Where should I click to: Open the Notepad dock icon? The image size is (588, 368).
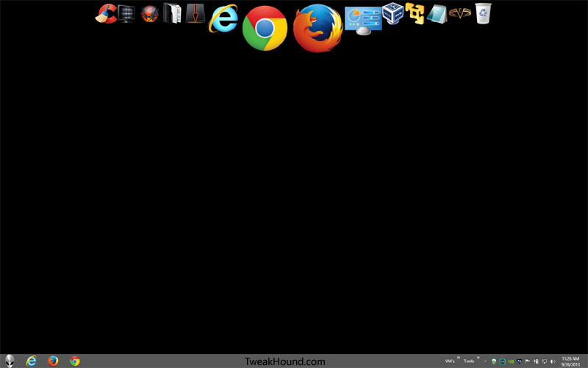coord(437,14)
